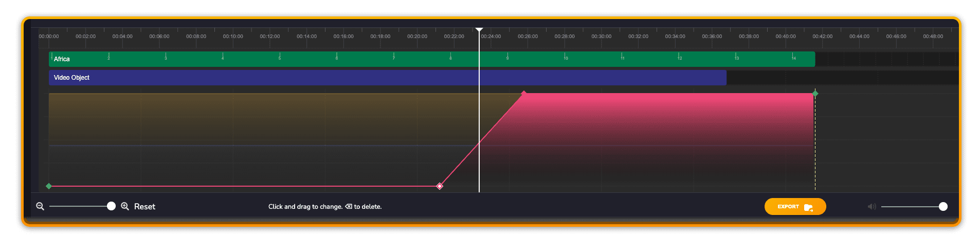
Task: Click the green end keyframe diamond
Action: coord(815,94)
